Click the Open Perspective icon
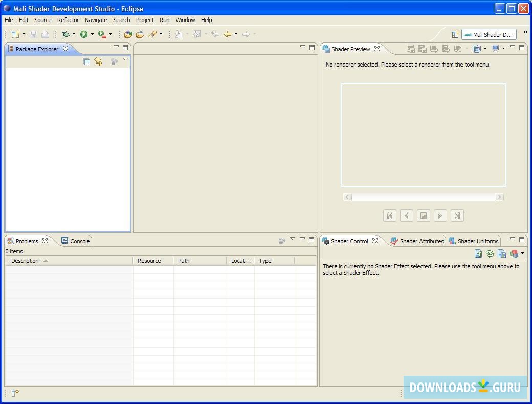The width and height of the screenshot is (532, 404). (x=455, y=35)
